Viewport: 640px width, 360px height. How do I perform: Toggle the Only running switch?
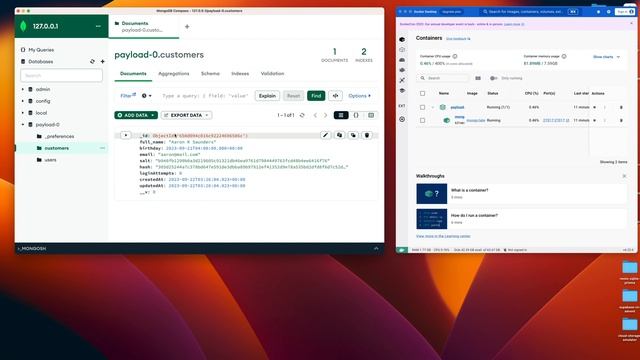[493, 78]
